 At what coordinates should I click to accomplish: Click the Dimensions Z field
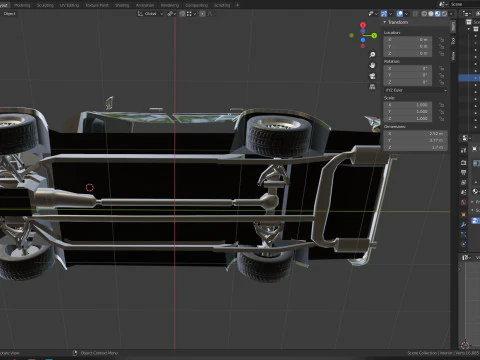point(416,147)
